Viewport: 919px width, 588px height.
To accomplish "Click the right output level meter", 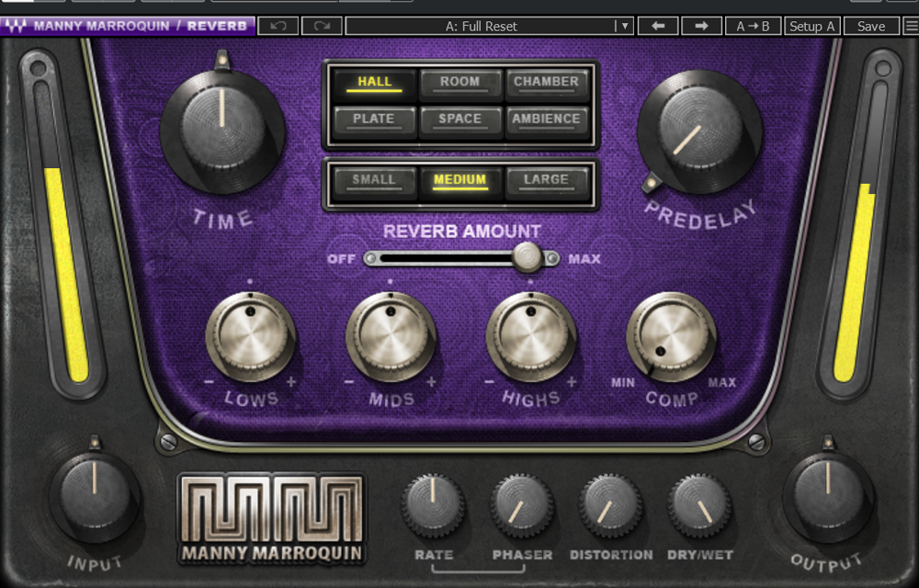I will pyautogui.click(x=858, y=225).
